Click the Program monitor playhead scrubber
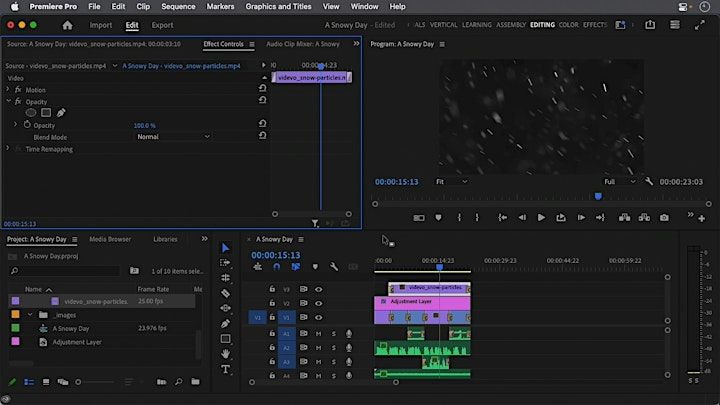 click(598, 196)
